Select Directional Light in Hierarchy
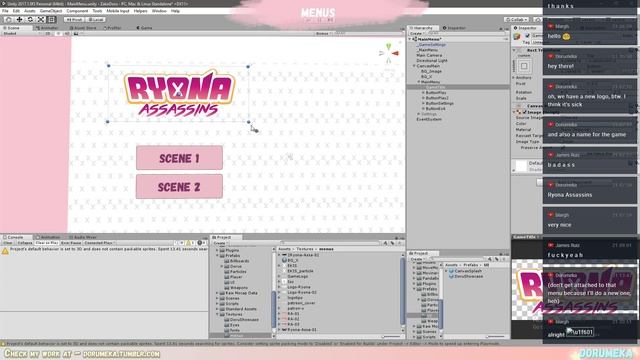Image resolution: width=640 pixels, height=360 pixels. [x=432, y=60]
